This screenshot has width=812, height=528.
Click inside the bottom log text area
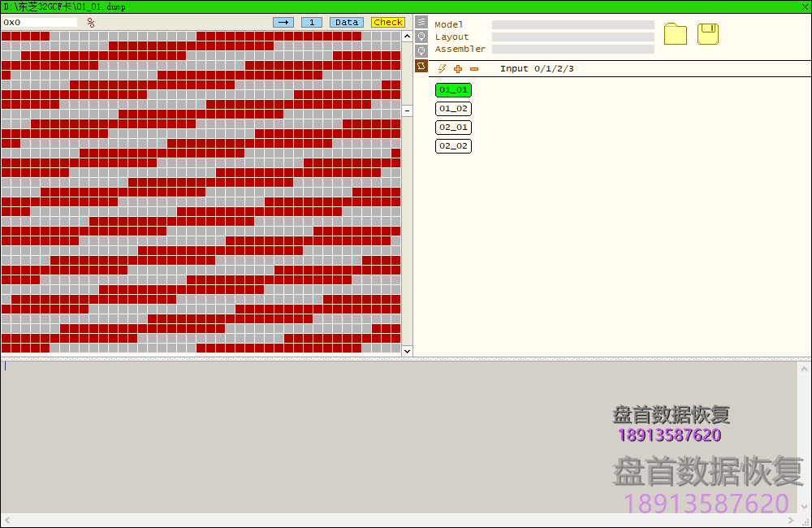(x=399, y=437)
